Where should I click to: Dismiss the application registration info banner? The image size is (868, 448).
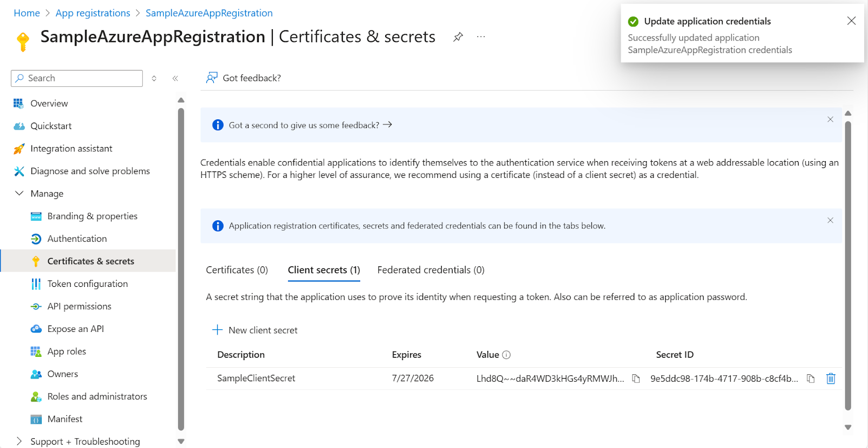(x=830, y=220)
